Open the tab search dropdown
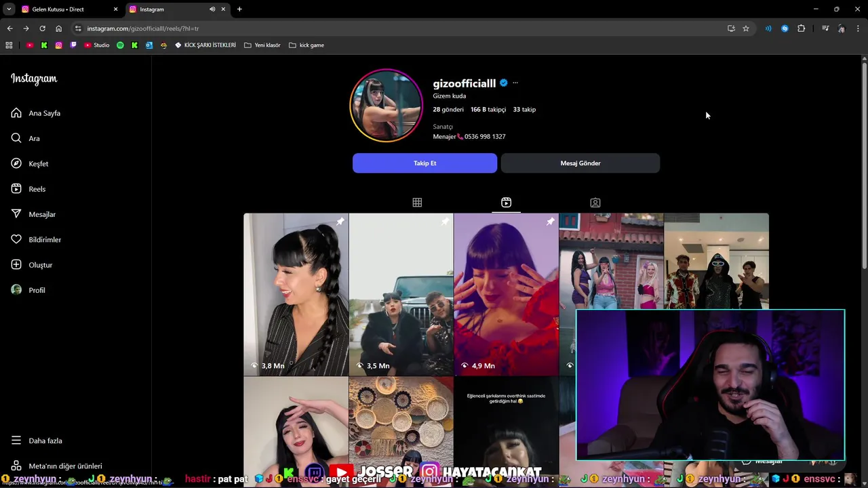Image resolution: width=868 pixels, height=488 pixels. pyautogui.click(x=9, y=9)
